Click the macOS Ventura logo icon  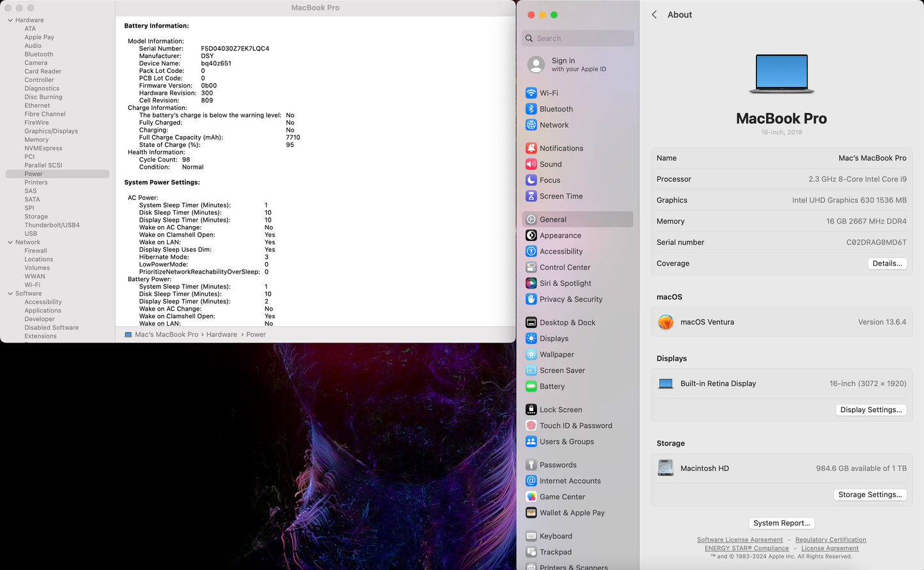[x=666, y=322]
